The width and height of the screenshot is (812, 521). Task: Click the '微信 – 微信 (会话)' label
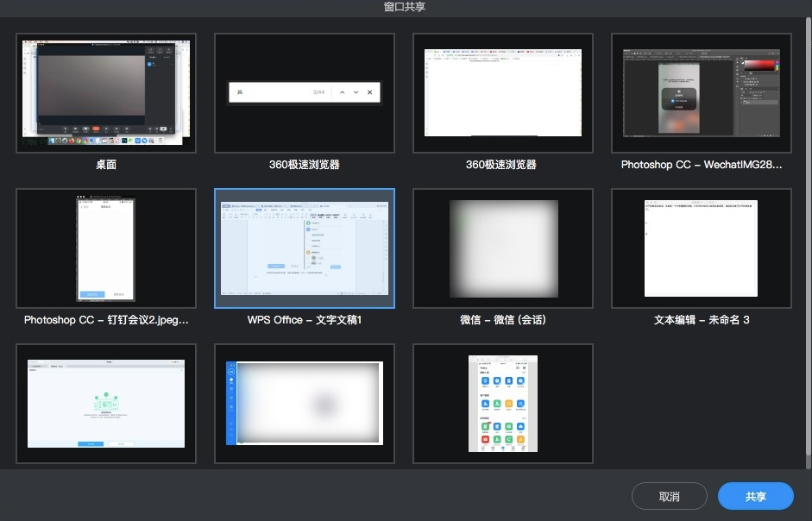coord(503,320)
